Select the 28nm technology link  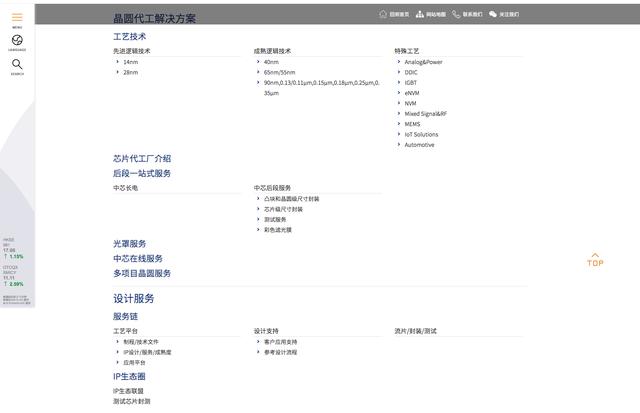[131, 72]
